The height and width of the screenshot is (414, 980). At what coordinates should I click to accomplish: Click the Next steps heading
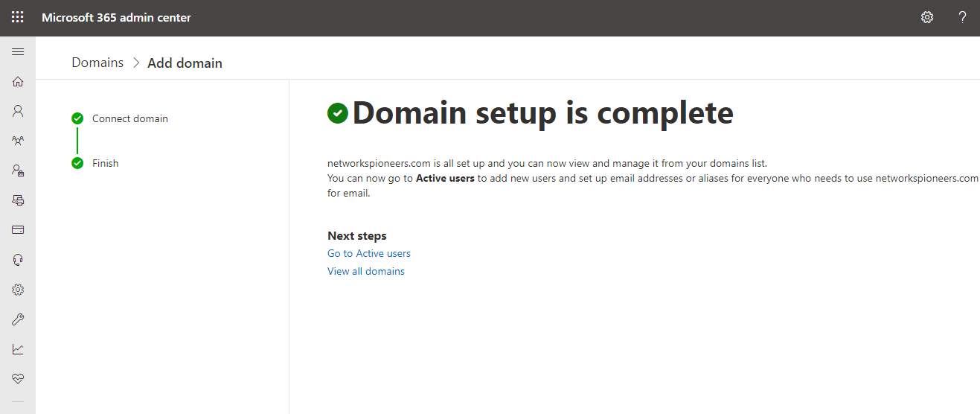tap(357, 236)
